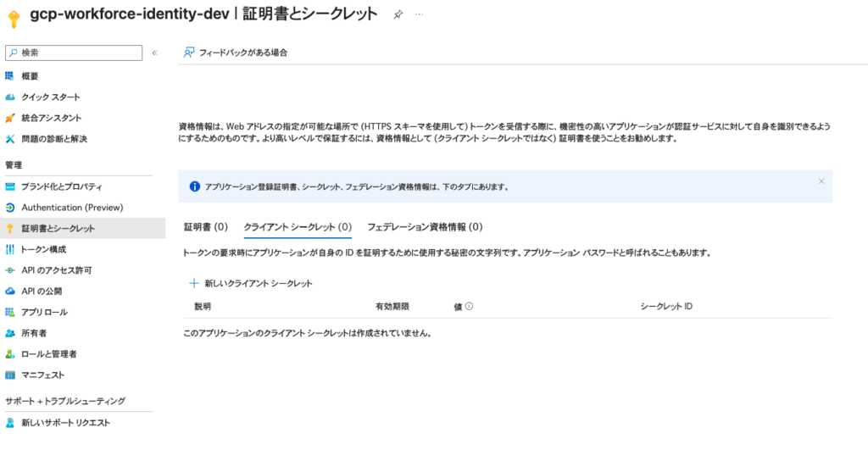Click the 新しいサポート リクエスト person icon
This screenshot has width=868, height=461.
pos(10,423)
